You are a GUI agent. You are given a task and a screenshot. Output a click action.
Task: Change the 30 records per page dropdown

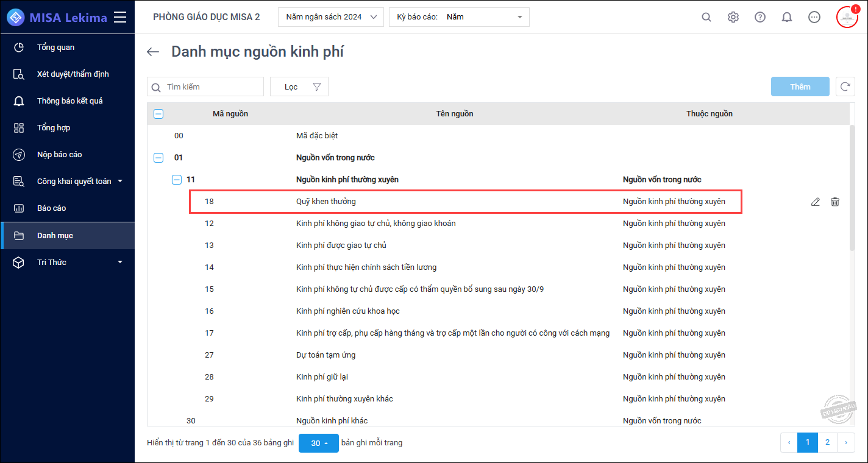click(319, 443)
